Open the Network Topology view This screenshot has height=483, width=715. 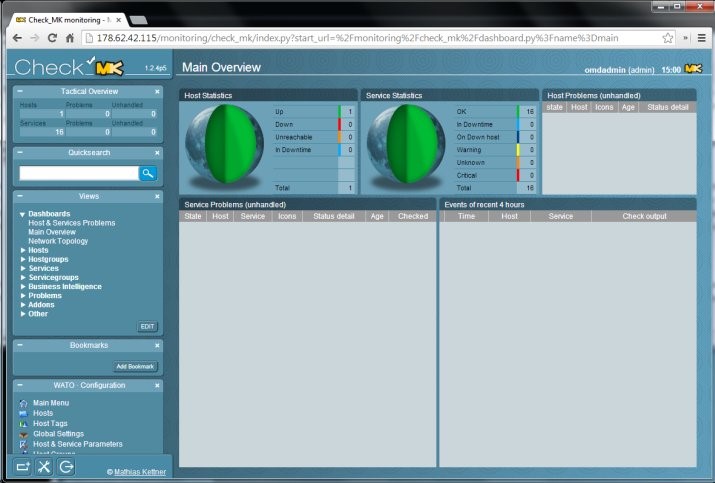[x=58, y=241]
